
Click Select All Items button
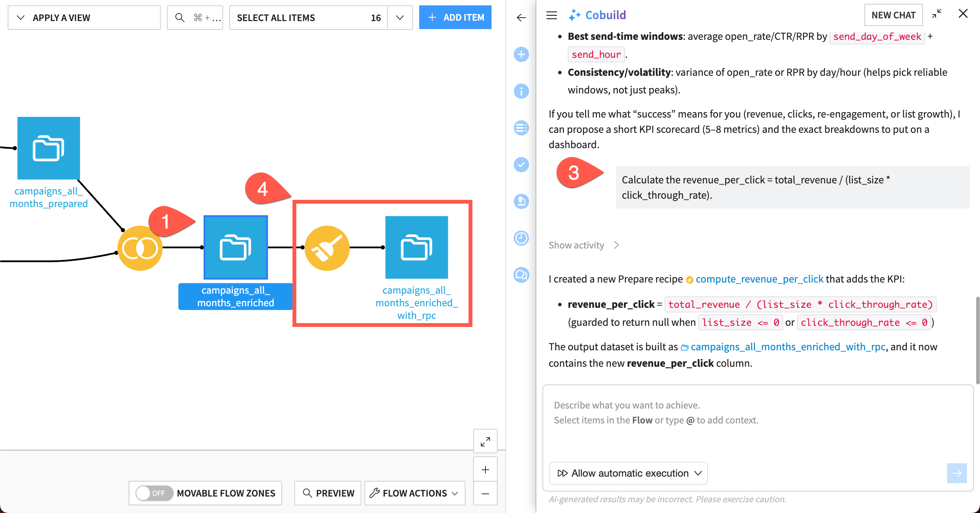point(309,18)
